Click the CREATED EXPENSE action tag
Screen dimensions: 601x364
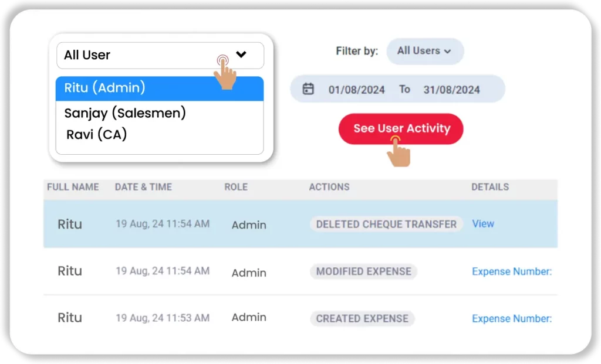pos(362,318)
